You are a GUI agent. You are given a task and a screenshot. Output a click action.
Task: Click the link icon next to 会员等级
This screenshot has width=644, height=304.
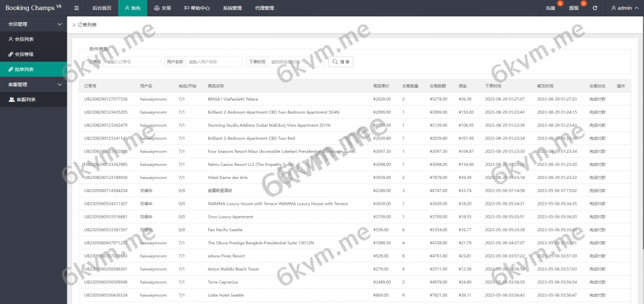coord(10,54)
